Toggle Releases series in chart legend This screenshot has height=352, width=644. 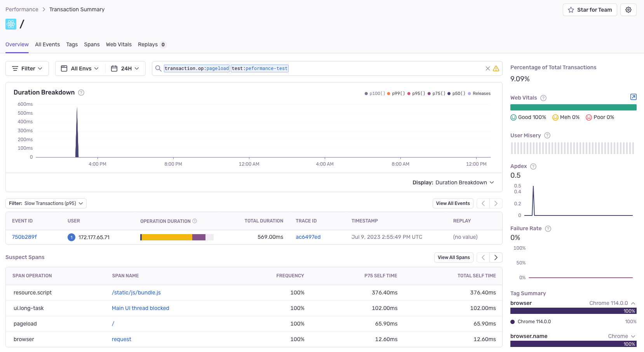479,94
